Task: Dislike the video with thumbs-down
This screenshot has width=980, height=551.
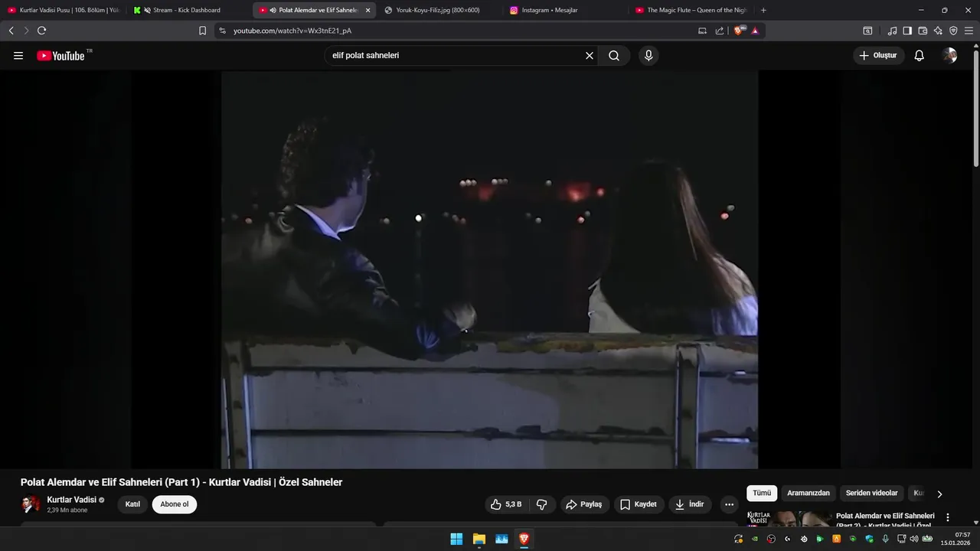Action: click(x=541, y=504)
